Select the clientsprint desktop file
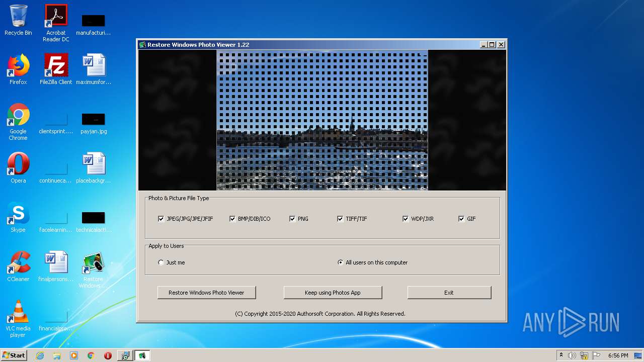The width and height of the screenshot is (644, 362). click(x=56, y=124)
